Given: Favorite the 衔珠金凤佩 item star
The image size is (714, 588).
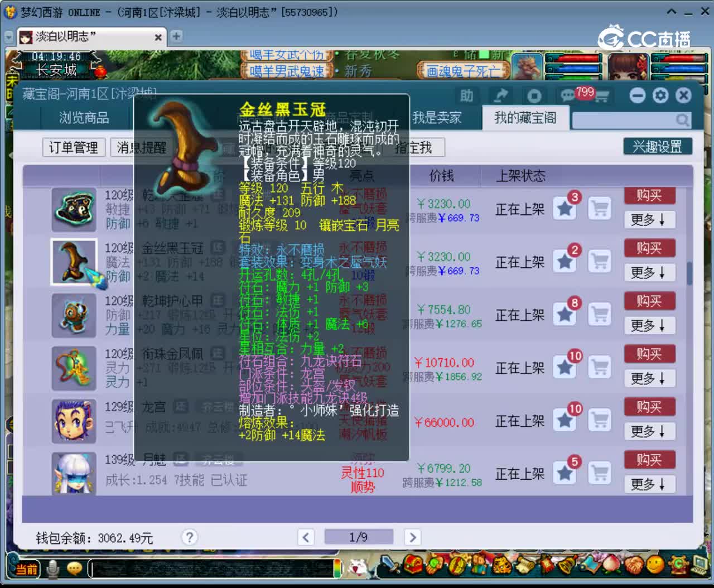Looking at the screenshot, I should pyautogui.click(x=565, y=368).
